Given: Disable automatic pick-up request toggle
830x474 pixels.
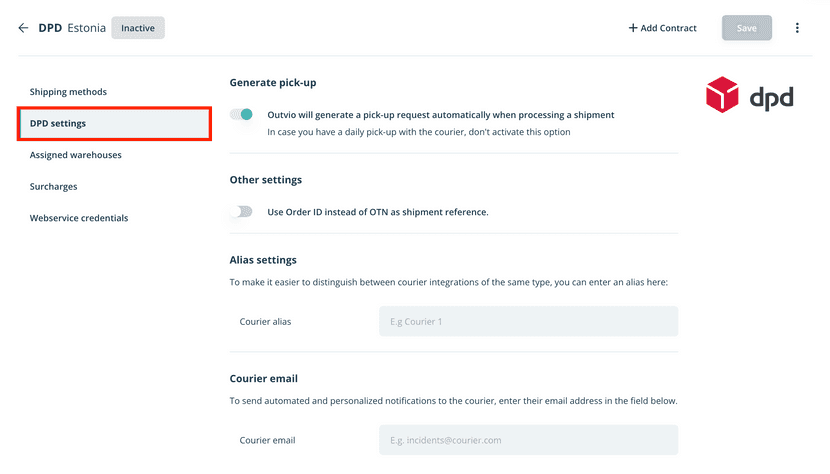Looking at the screenshot, I should tap(241, 115).
